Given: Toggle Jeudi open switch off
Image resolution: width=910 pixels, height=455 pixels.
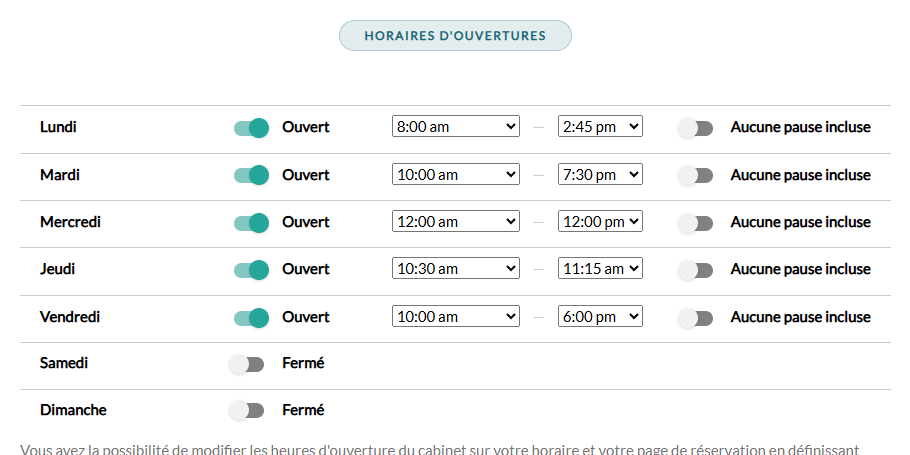Looking at the screenshot, I should tap(251, 270).
